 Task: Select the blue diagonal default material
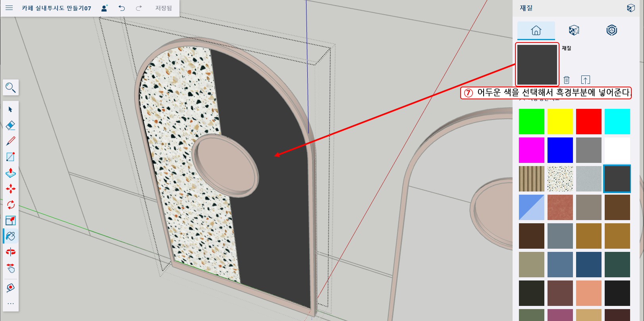(532, 207)
